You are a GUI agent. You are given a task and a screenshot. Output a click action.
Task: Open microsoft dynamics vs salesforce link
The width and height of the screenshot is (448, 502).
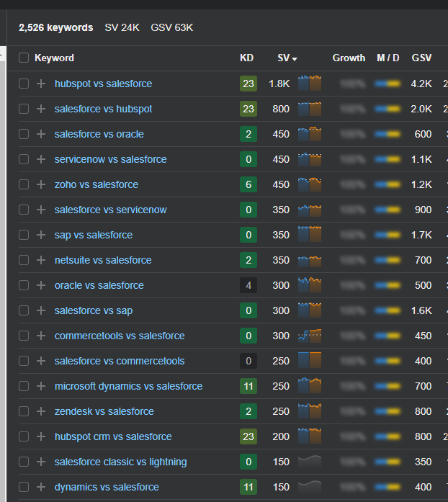click(128, 386)
